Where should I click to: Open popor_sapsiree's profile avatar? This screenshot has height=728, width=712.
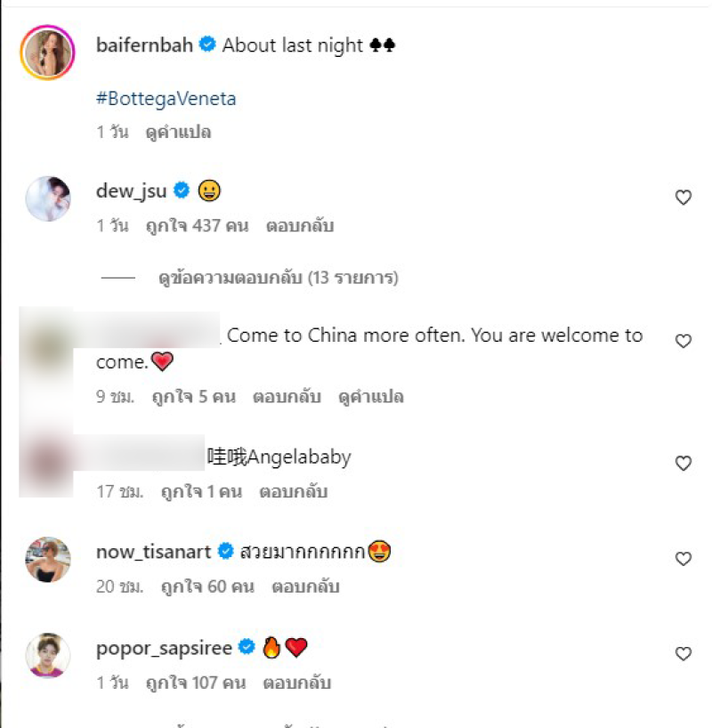[x=48, y=655]
